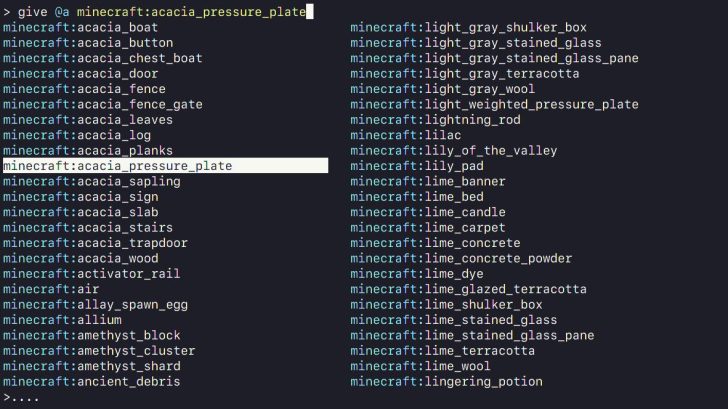728x409 pixels.
Task: Pick minecraft:allay_spawn_egg from the list
Action: pos(95,304)
